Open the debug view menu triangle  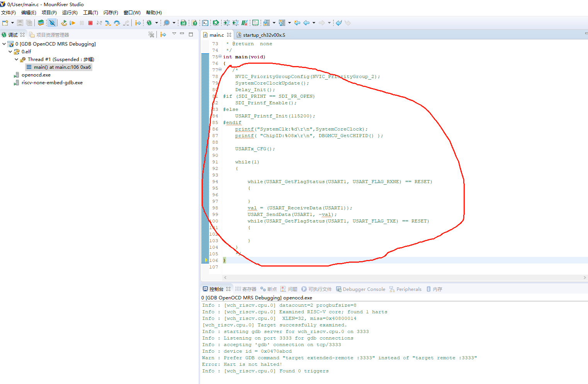click(x=174, y=34)
